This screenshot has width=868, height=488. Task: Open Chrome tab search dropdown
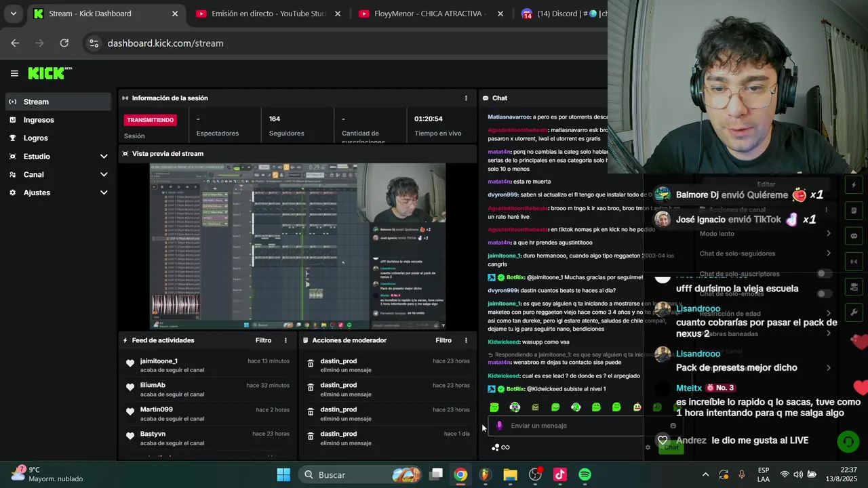(13, 14)
